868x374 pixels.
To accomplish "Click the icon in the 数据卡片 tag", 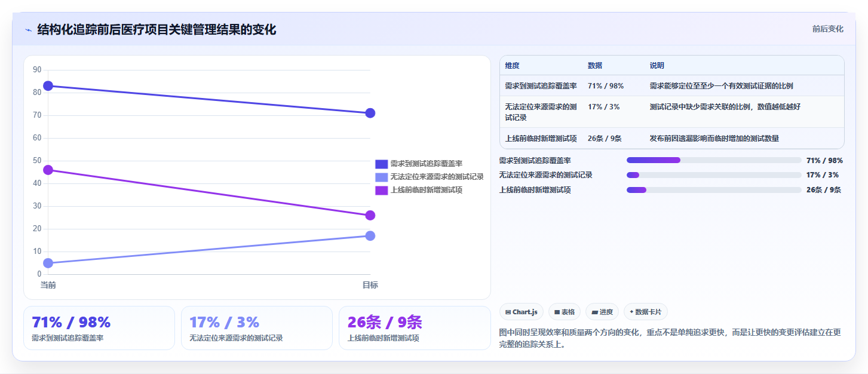I will point(631,312).
